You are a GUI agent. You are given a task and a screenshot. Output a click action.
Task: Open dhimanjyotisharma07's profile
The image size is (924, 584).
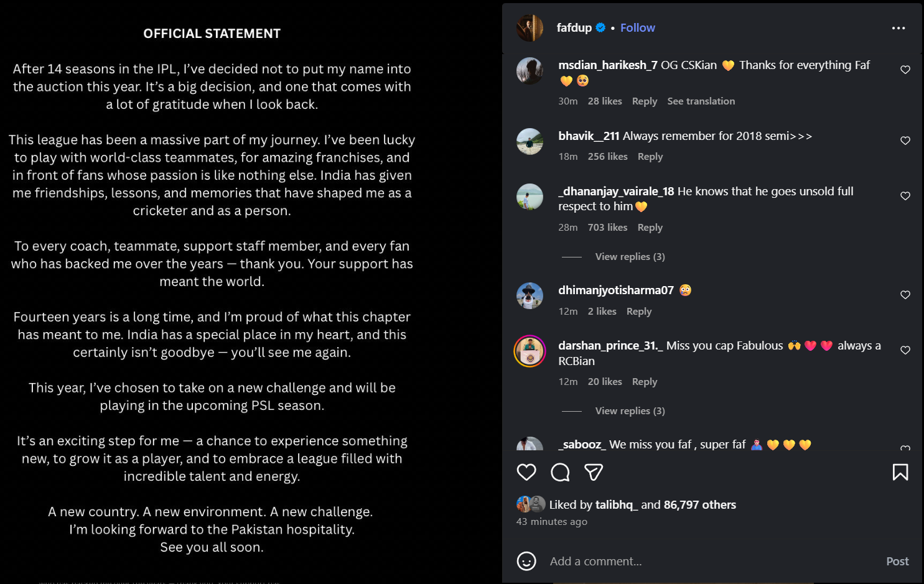(x=615, y=290)
